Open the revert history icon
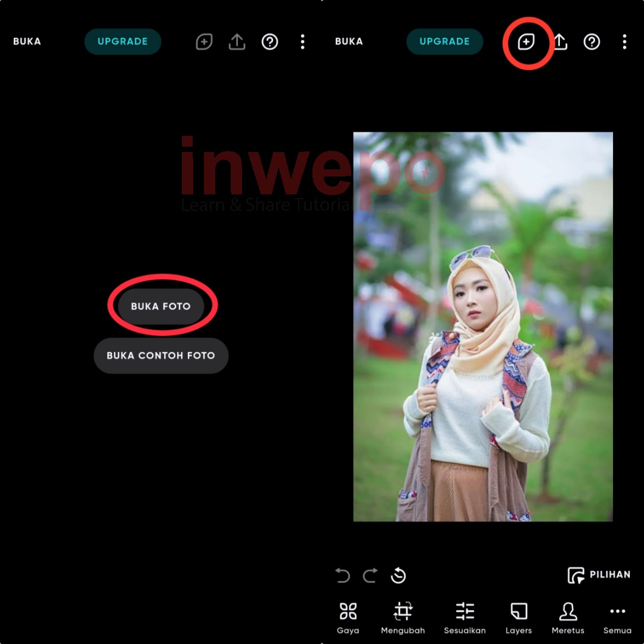The width and height of the screenshot is (644, 644). 398,576
